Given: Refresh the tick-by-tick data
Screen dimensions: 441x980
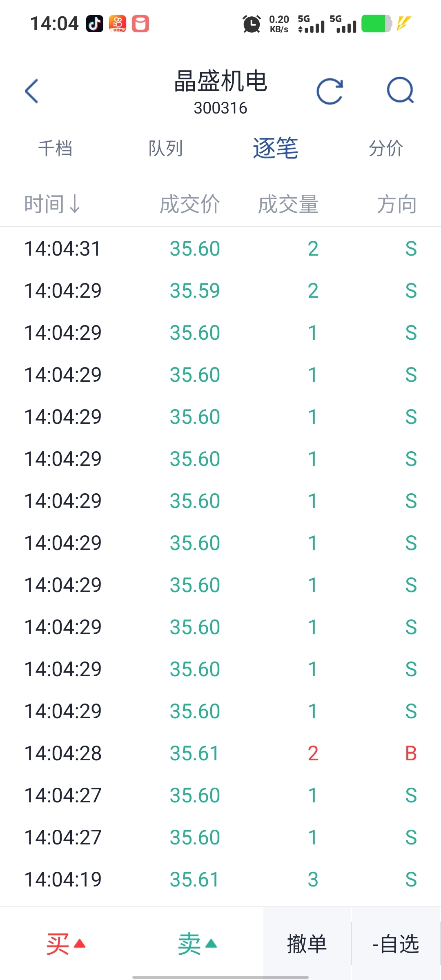Looking at the screenshot, I should 330,91.
